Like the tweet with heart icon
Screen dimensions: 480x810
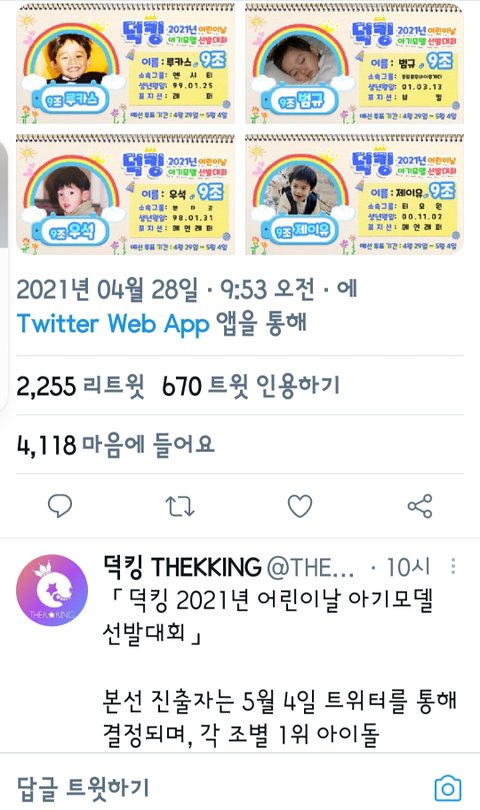coord(300,506)
